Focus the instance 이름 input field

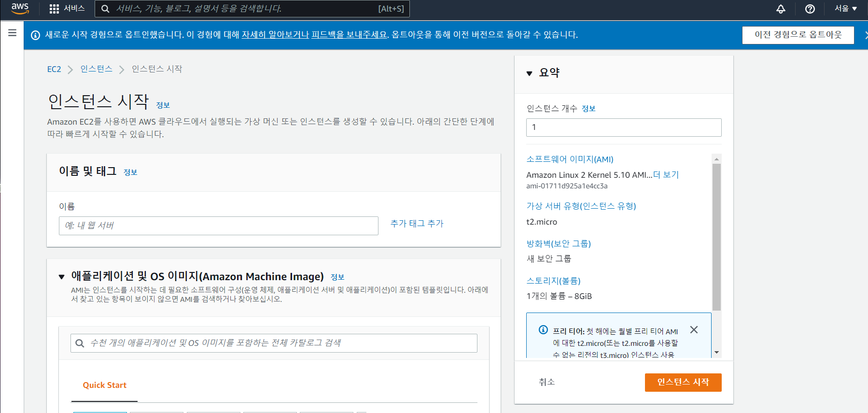click(x=218, y=226)
